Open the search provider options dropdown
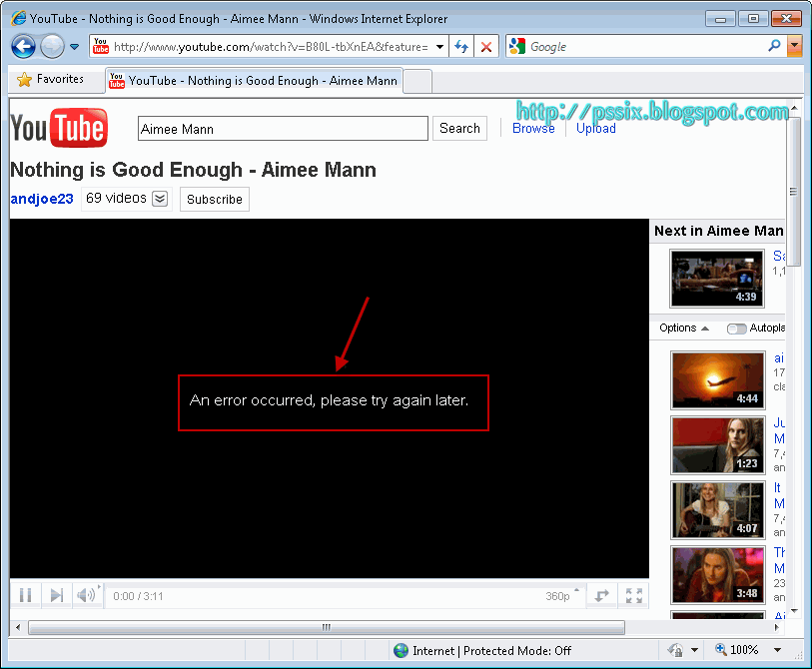The width and height of the screenshot is (812, 669). 794,46
